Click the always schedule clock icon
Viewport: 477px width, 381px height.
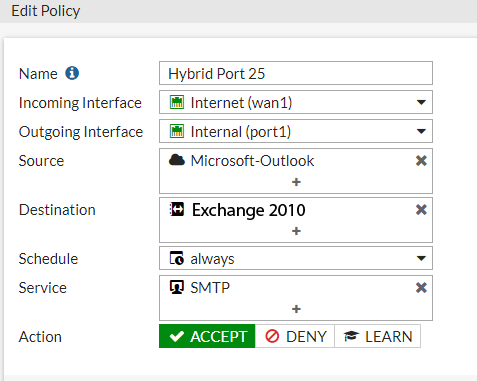[x=177, y=258]
